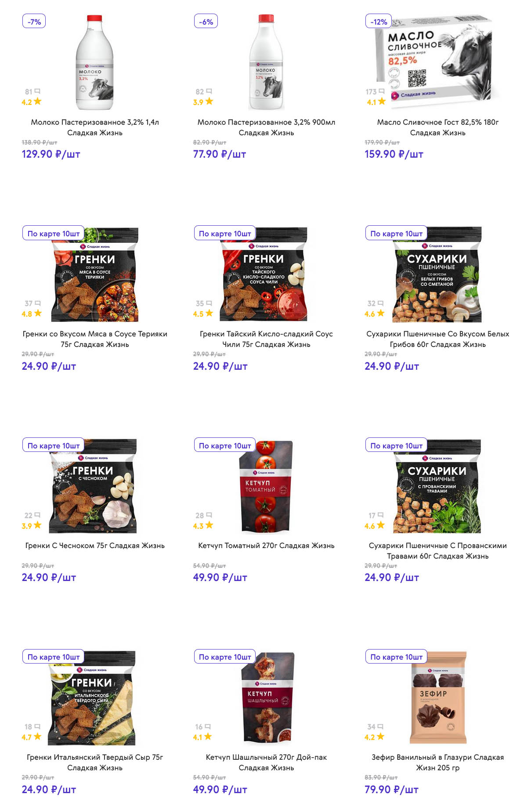The width and height of the screenshot is (531, 812).
Task: Click rating star on 900мл milk
Action: coord(209,101)
